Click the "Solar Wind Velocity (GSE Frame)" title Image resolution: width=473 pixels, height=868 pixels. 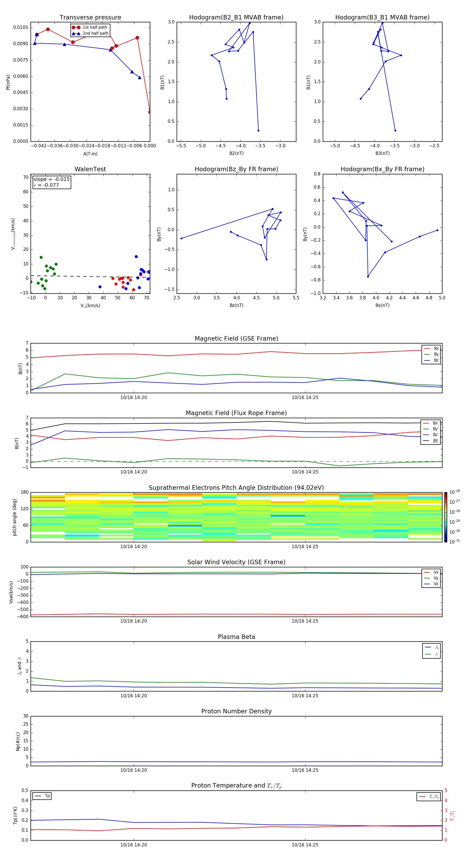point(236,562)
